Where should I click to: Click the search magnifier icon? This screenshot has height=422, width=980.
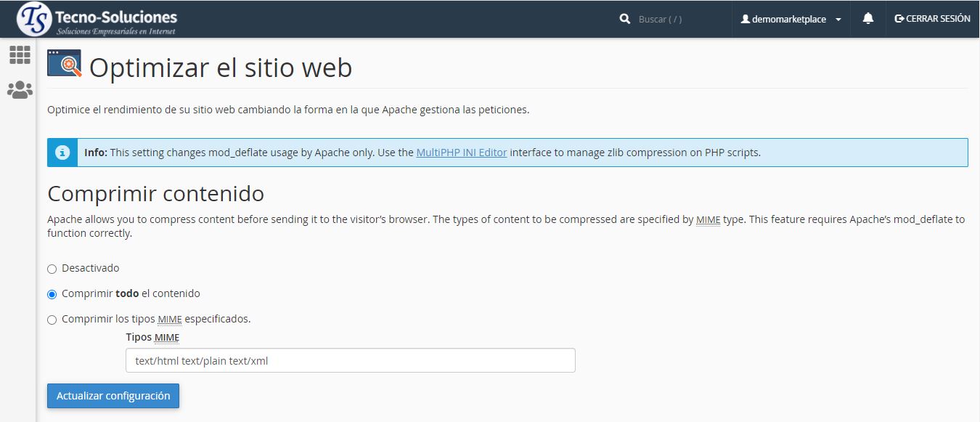pyautogui.click(x=624, y=20)
